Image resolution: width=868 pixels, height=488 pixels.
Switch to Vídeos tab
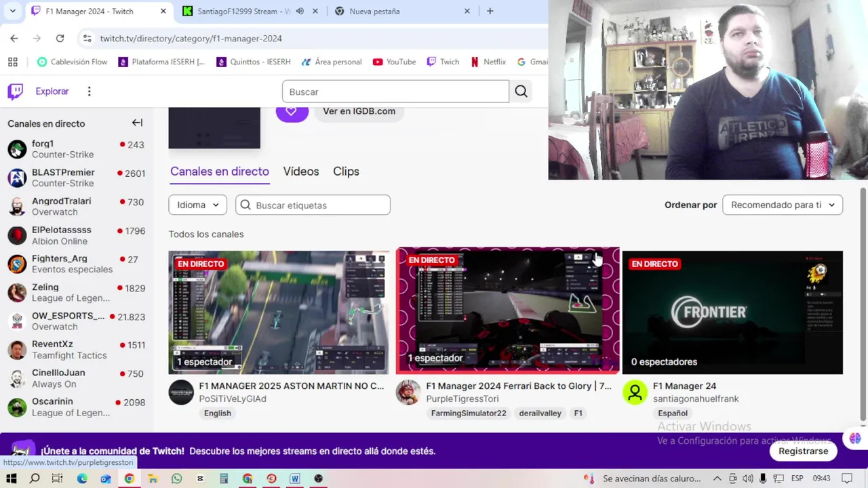(x=301, y=171)
